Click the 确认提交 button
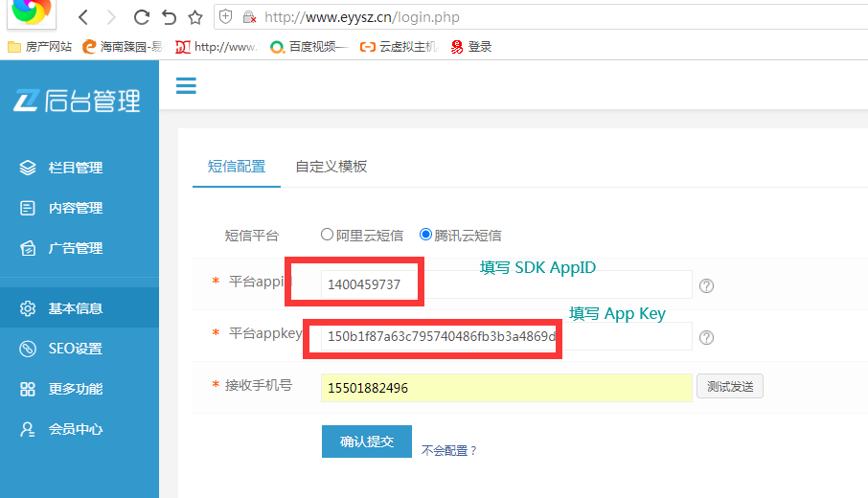Image resolution: width=868 pixels, height=498 pixels. [367, 441]
